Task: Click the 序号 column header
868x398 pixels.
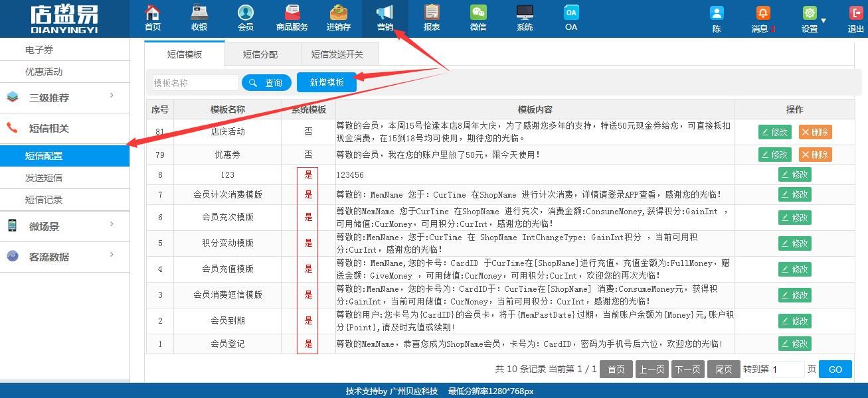Action: [x=160, y=109]
